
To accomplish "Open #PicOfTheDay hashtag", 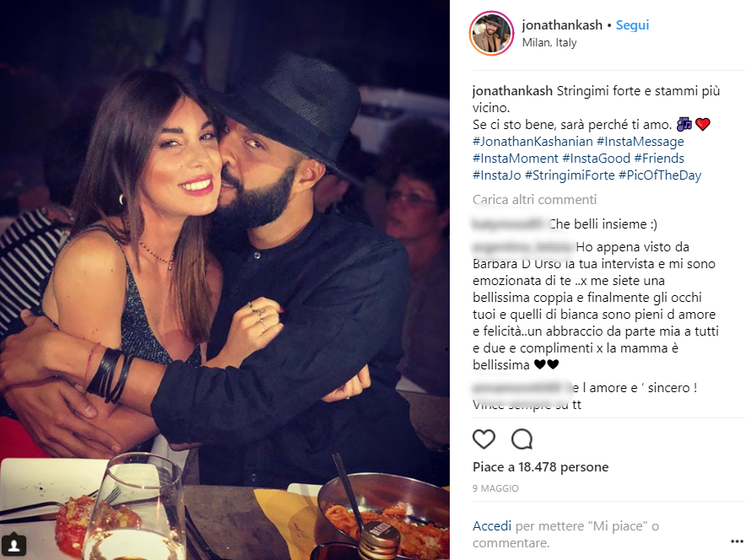I will [660, 175].
